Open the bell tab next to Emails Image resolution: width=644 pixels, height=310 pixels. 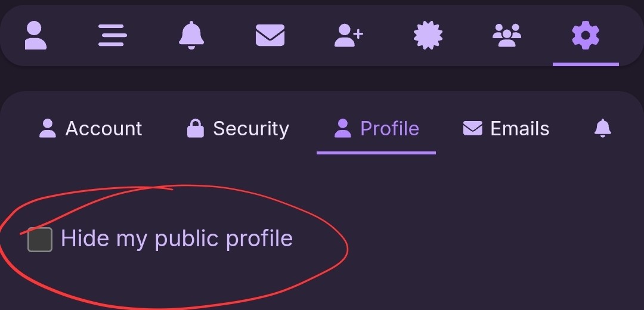(603, 128)
